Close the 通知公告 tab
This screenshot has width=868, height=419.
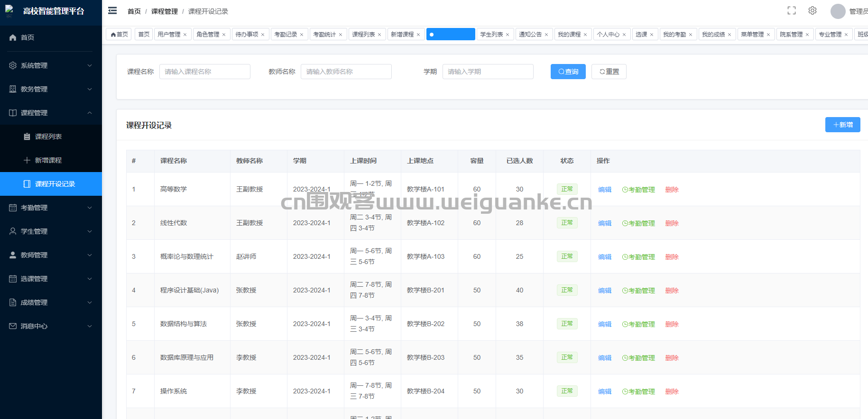pyautogui.click(x=546, y=35)
